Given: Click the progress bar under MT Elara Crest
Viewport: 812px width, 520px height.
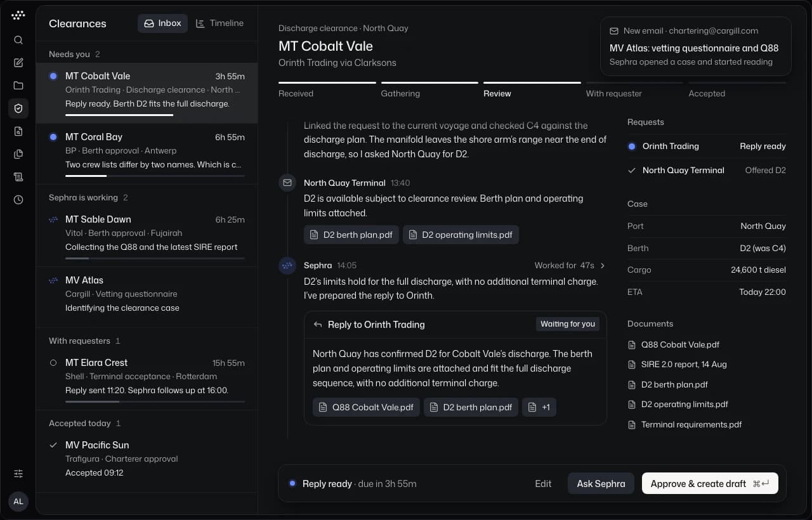Looking at the screenshot, I should tap(155, 401).
